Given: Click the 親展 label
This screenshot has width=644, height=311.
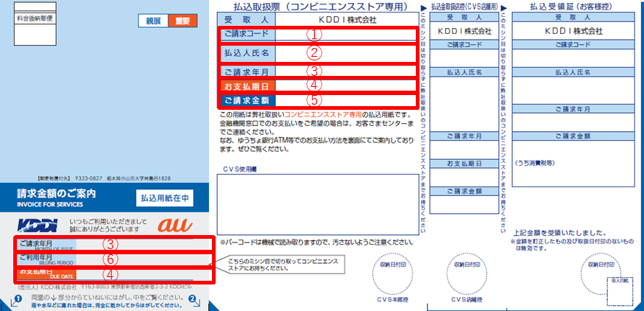Looking at the screenshot, I should pos(154,21).
